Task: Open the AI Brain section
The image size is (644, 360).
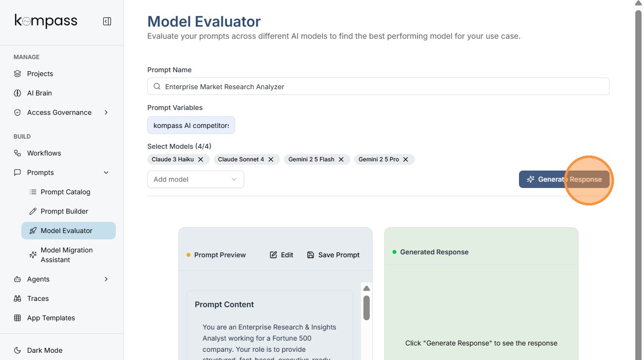Action: 39,93
